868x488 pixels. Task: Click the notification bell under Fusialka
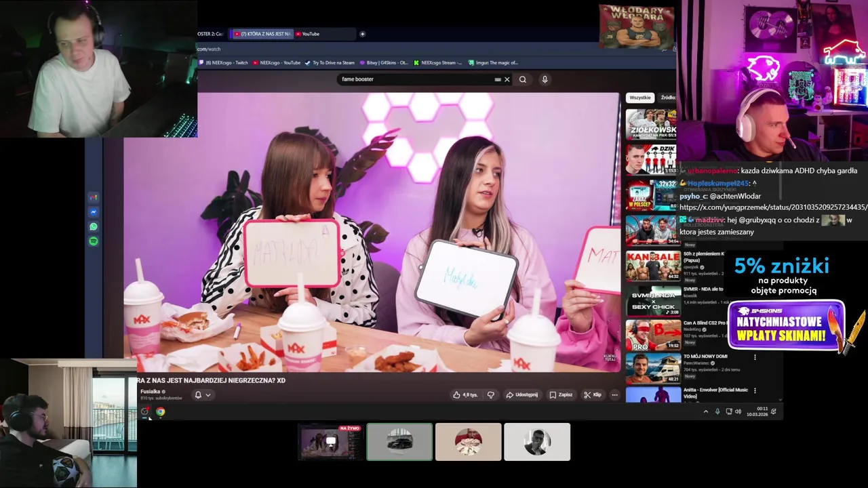point(198,395)
